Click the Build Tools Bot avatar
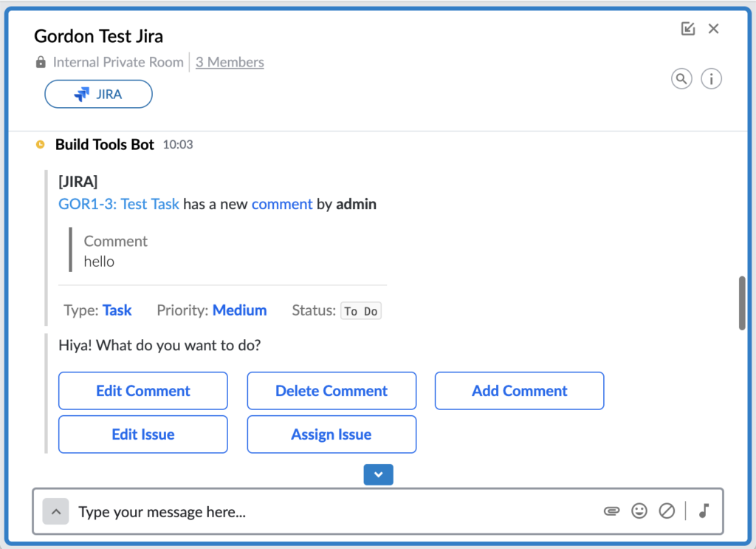 (x=40, y=145)
